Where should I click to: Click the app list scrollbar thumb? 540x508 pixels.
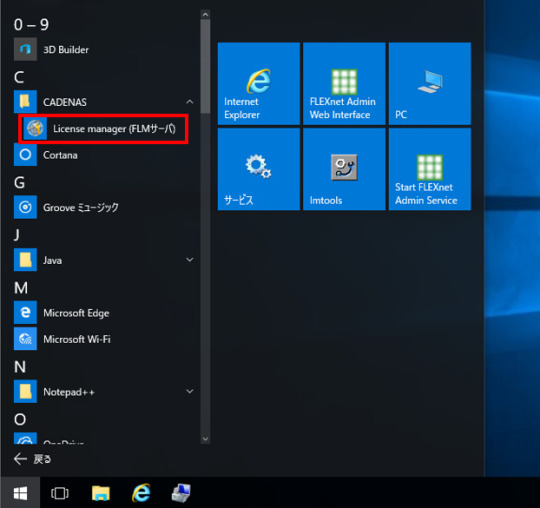click(x=205, y=66)
